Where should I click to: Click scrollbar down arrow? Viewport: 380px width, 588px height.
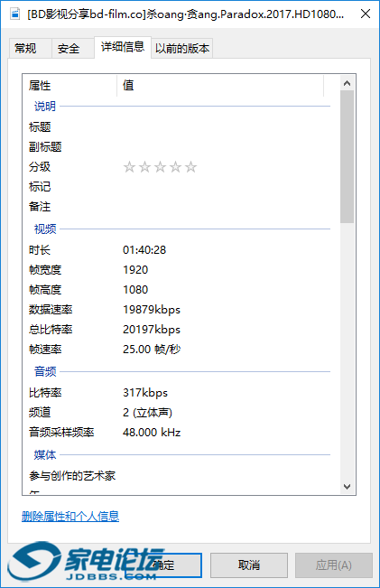[x=347, y=487]
